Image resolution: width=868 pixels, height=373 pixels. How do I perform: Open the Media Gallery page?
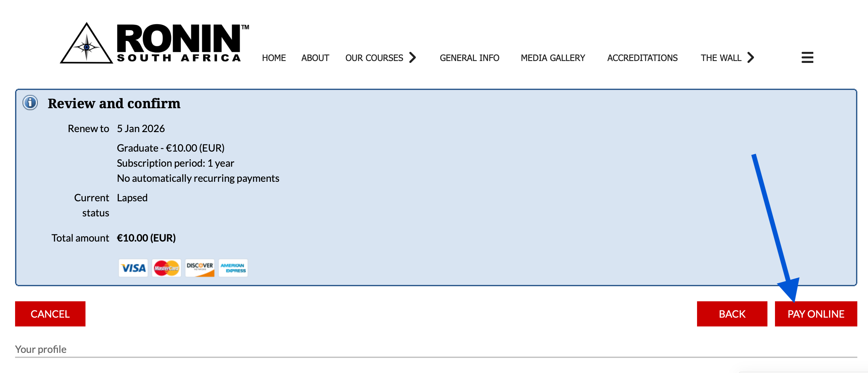click(x=552, y=58)
